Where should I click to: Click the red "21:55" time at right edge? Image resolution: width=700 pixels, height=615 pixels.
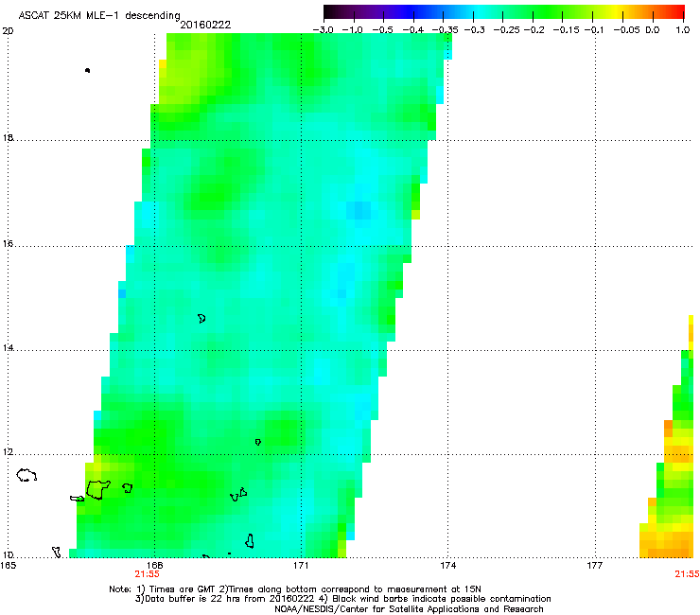(687, 574)
